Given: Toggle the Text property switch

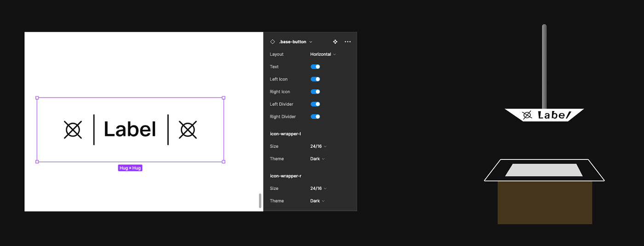Looking at the screenshot, I should [x=316, y=67].
